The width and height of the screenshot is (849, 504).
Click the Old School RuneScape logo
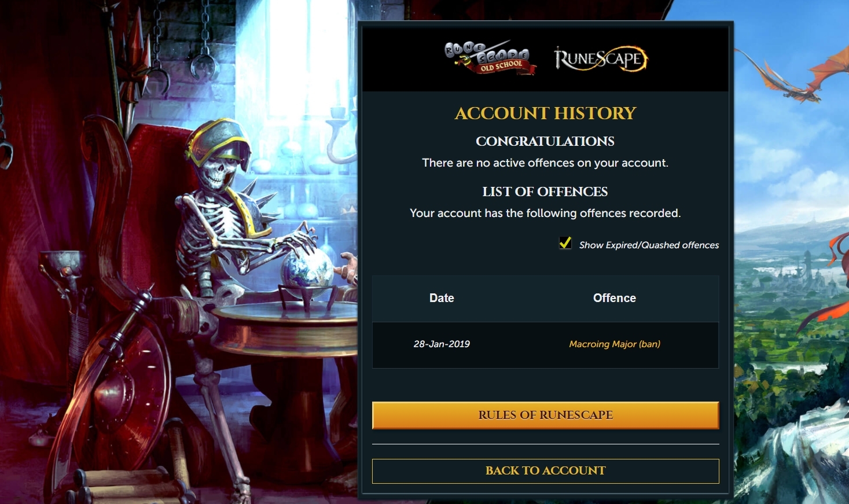pos(491,58)
